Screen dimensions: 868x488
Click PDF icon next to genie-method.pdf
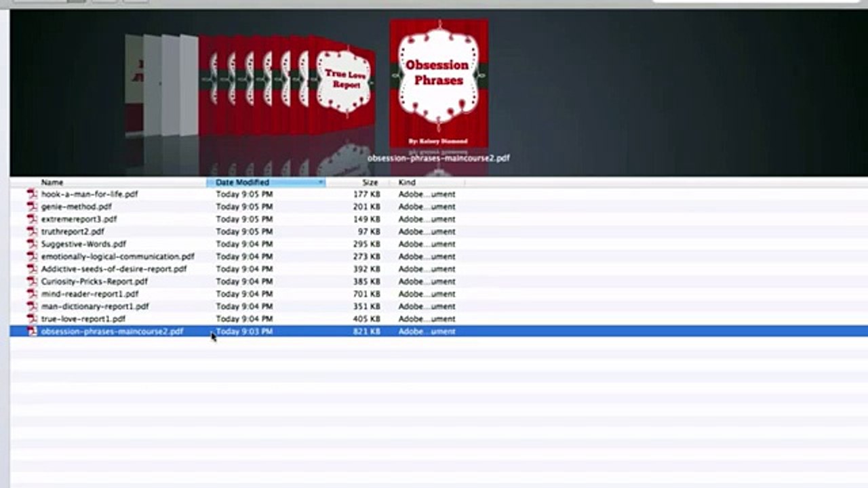[31, 206]
